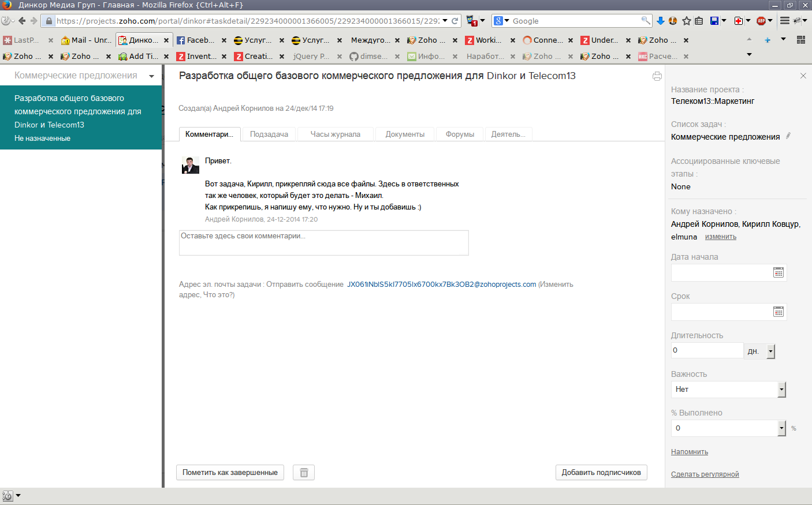Screen dimensions: 812x505
Task: Open the list all tabs dropdown
Action: point(784,40)
